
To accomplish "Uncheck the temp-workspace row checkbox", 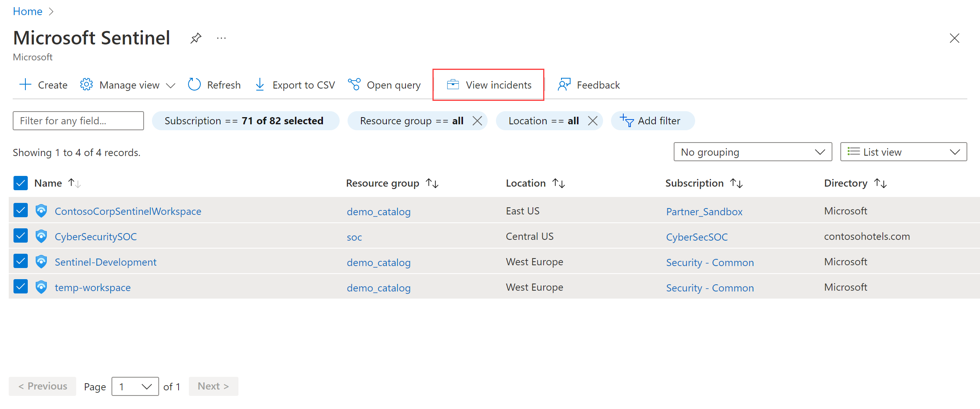I will pyautogui.click(x=21, y=286).
